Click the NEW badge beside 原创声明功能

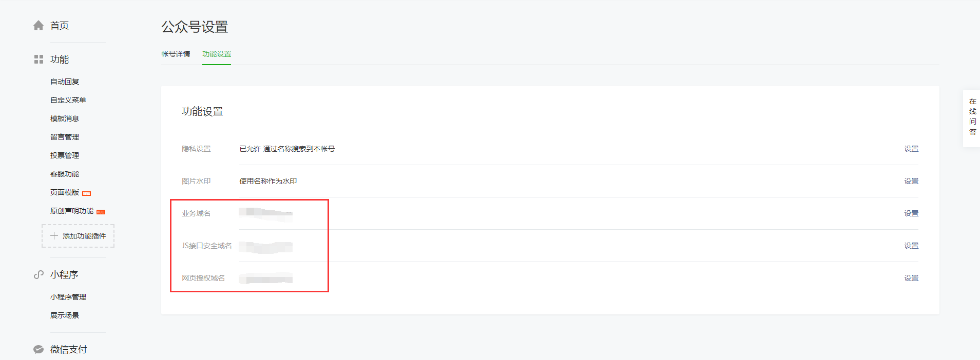(x=101, y=212)
